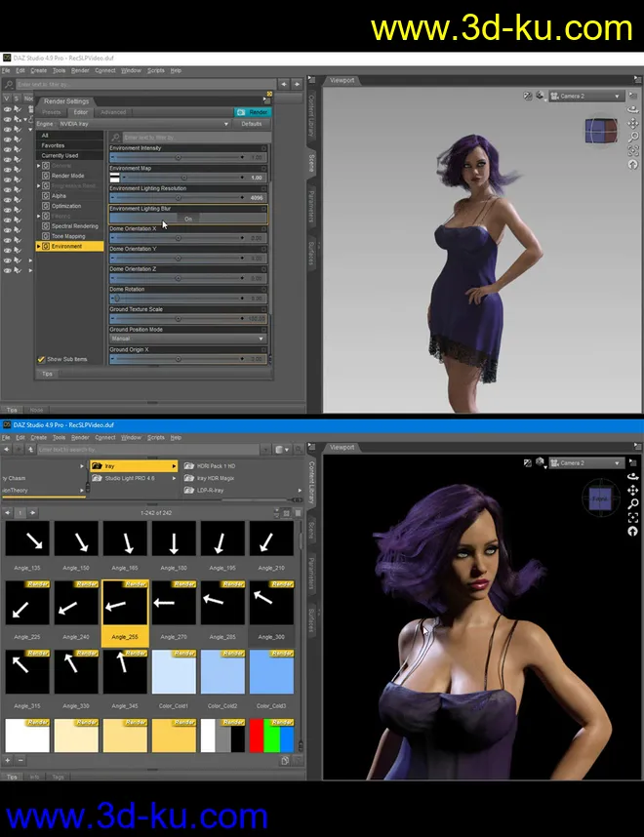Toggle visibility eye of first scene item

(x=7, y=110)
